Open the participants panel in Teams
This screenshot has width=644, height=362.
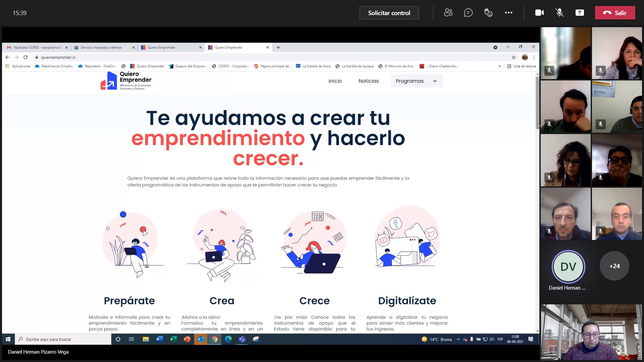pos(448,13)
